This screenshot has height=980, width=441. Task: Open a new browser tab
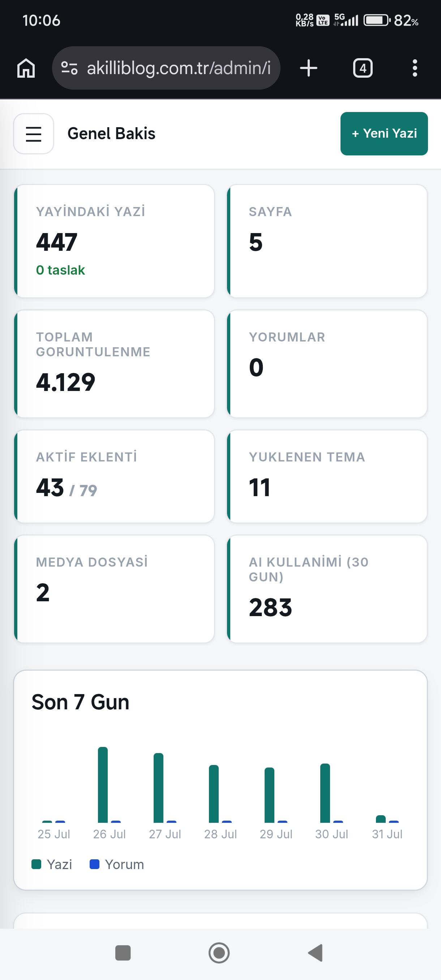pos(308,68)
